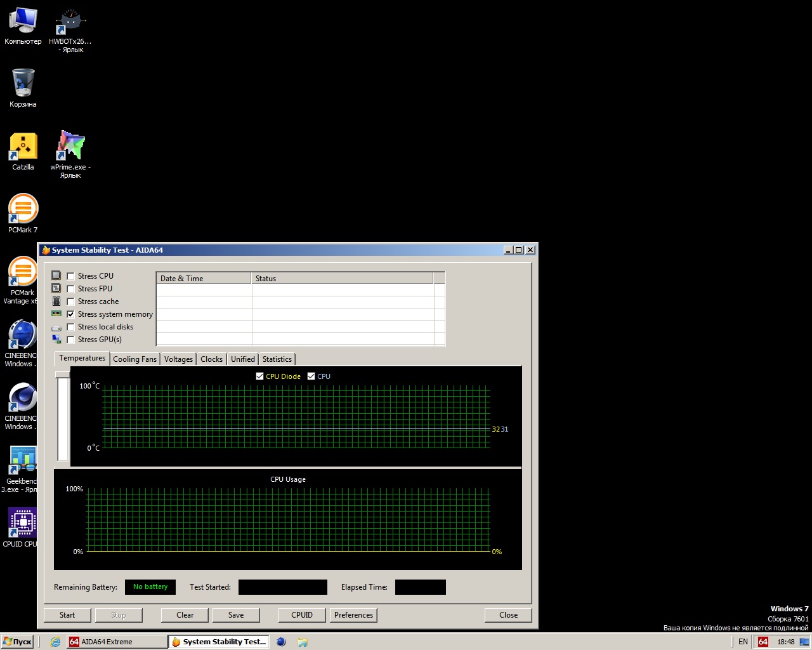The width and height of the screenshot is (812, 650).
Task: Launch Internet Explorer from the quick launch bar
Action: pyautogui.click(x=55, y=642)
